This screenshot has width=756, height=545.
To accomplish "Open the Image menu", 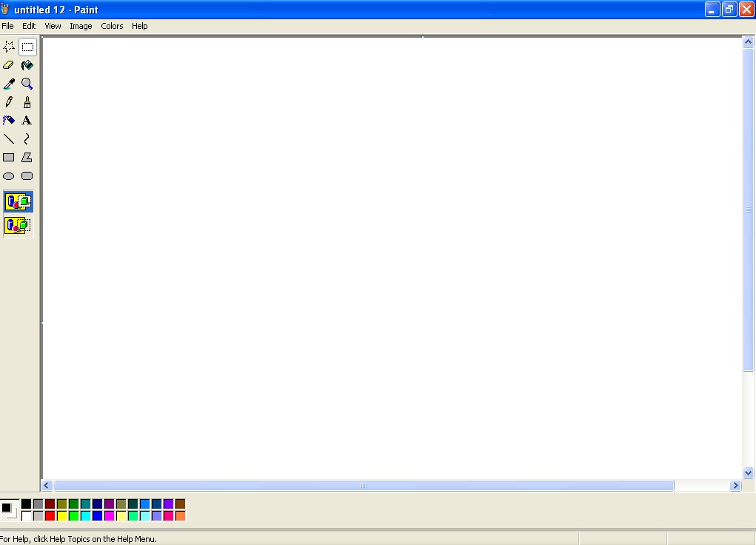I will click(81, 25).
